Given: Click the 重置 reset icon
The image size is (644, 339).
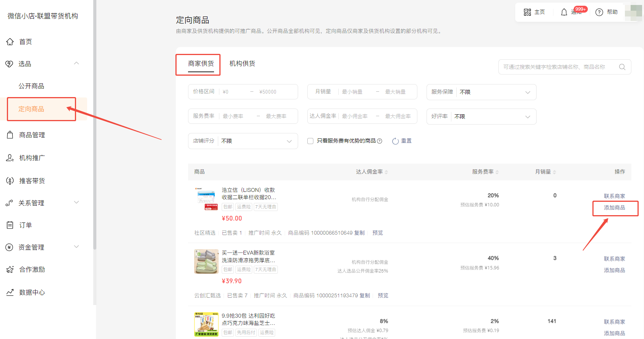Looking at the screenshot, I should (x=396, y=141).
